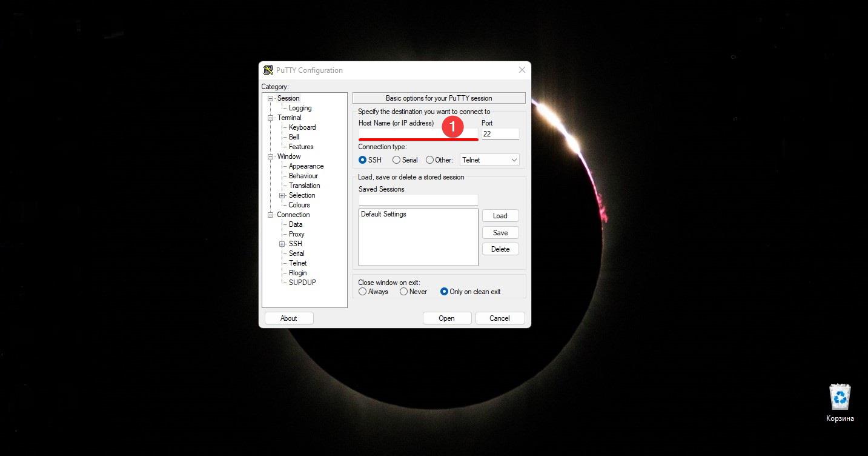
Task: Open the Data category under Connection
Action: (296, 224)
